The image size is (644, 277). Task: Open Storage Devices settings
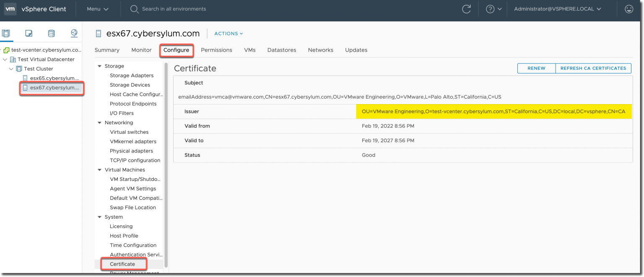130,85
